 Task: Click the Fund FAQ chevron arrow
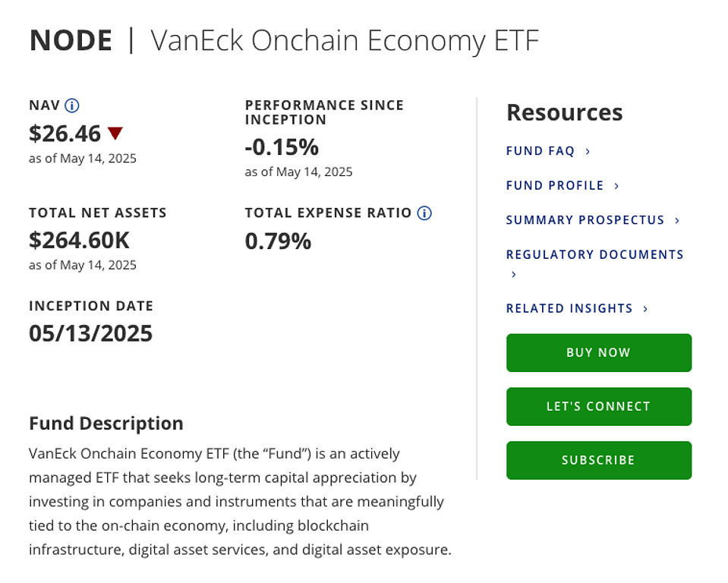[588, 152]
